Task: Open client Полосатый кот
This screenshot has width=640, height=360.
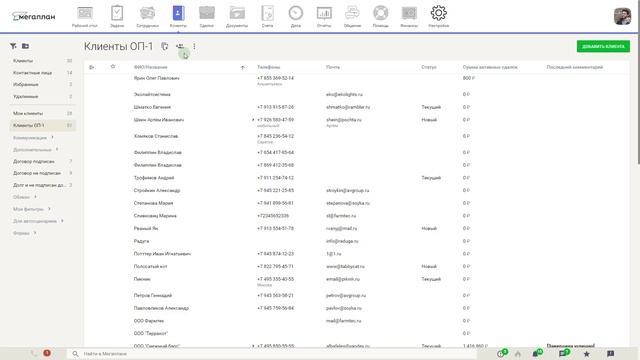Action: [x=151, y=267]
